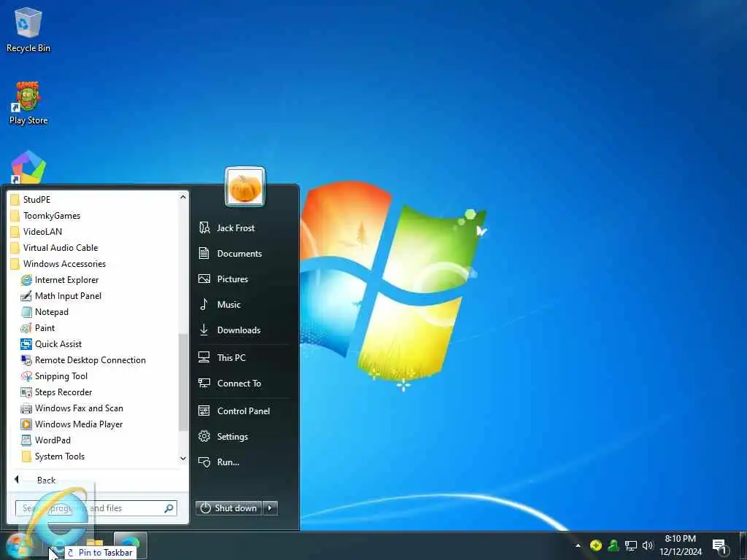Open the network tray icon
747x560 pixels.
pos(631,545)
